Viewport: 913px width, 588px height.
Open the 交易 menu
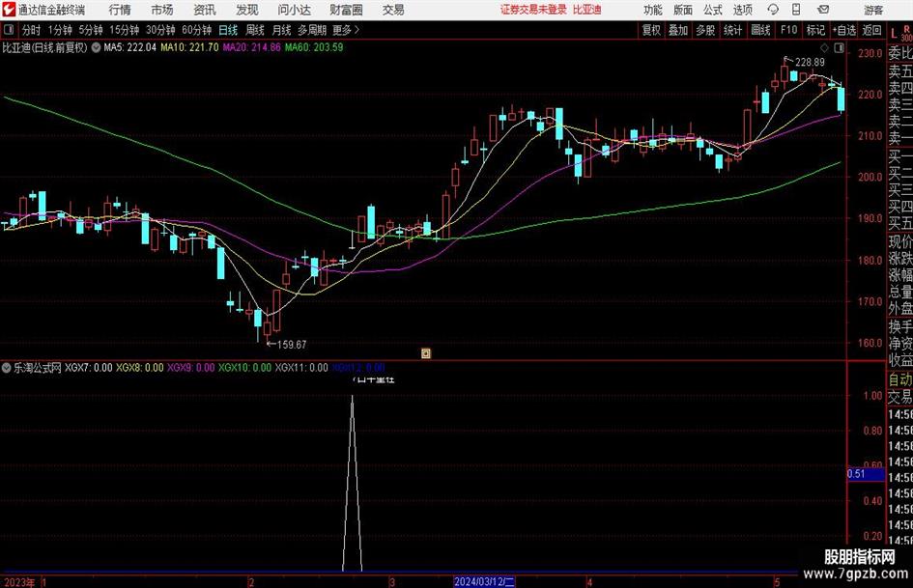click(x=393, y=10)
